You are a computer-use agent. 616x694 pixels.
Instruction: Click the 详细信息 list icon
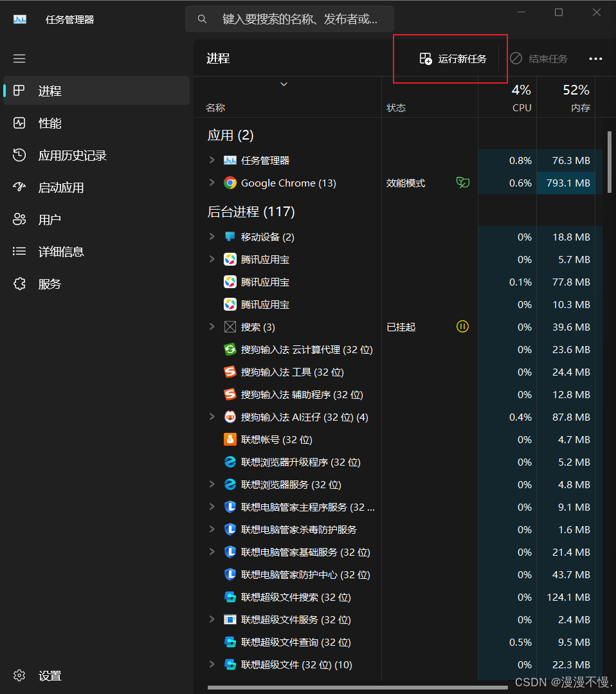[19, 251]
